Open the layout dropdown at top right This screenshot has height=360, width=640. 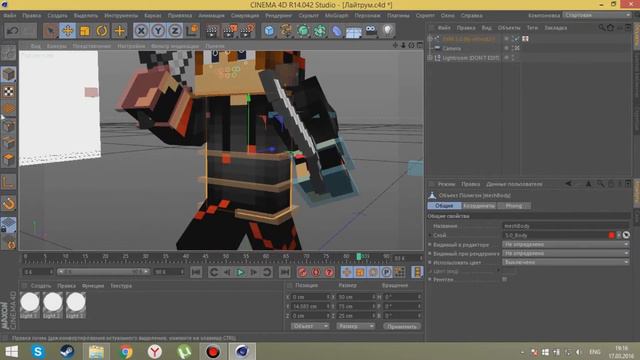coord(597,15)
